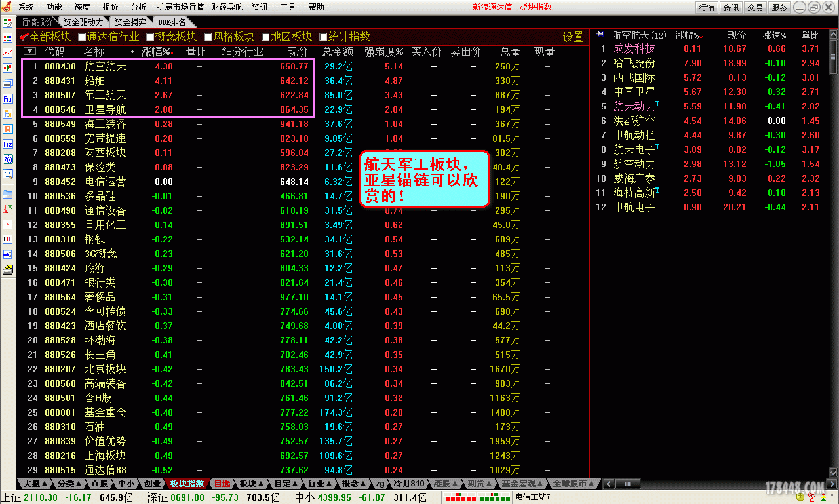This screenshot has height=504, width=839.
Task: Click the red-green up/down arrows icon
Action: click(x=7, y=209)
